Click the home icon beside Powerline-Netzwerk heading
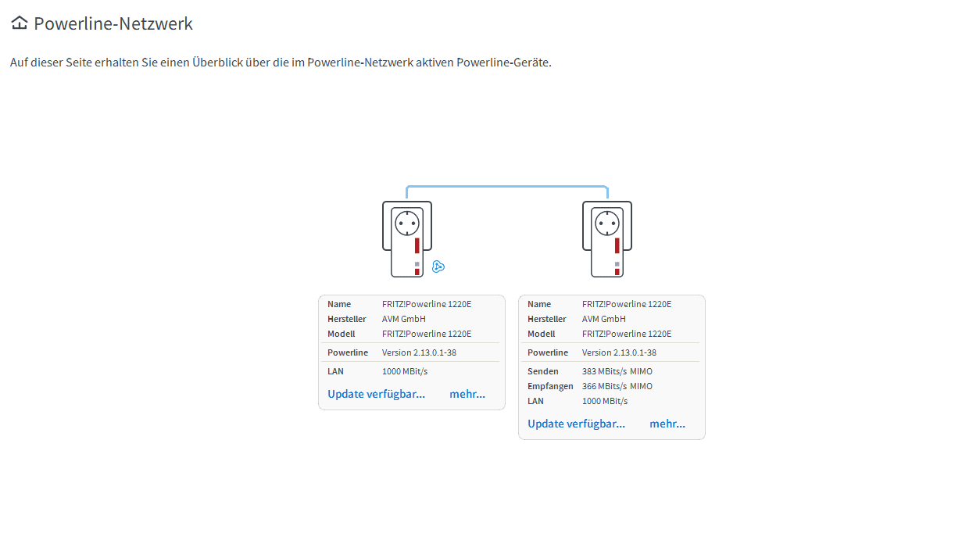This screenshot has width=980, height=533. (20, 23)
